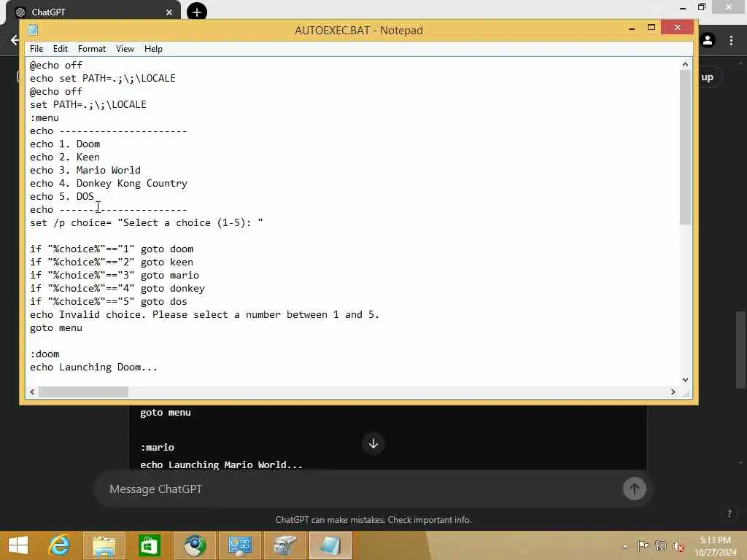Show hidden system tray icons arrow

625,546
